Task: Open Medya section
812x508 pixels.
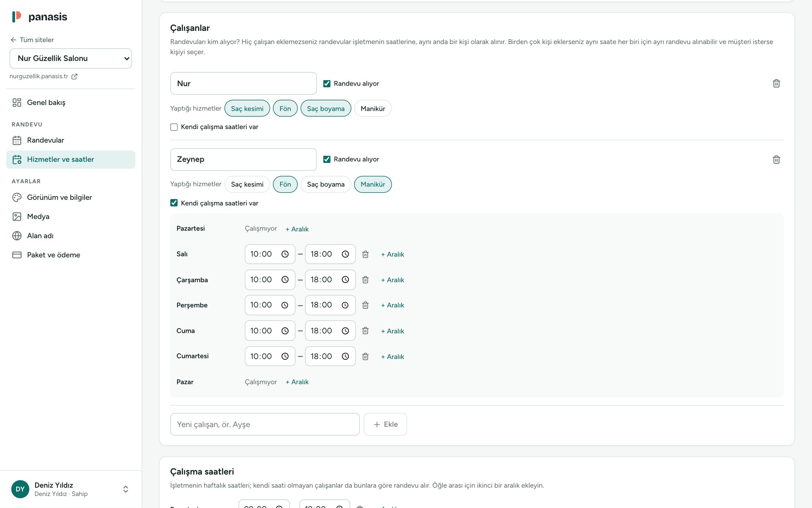Action: coord(71,217)
